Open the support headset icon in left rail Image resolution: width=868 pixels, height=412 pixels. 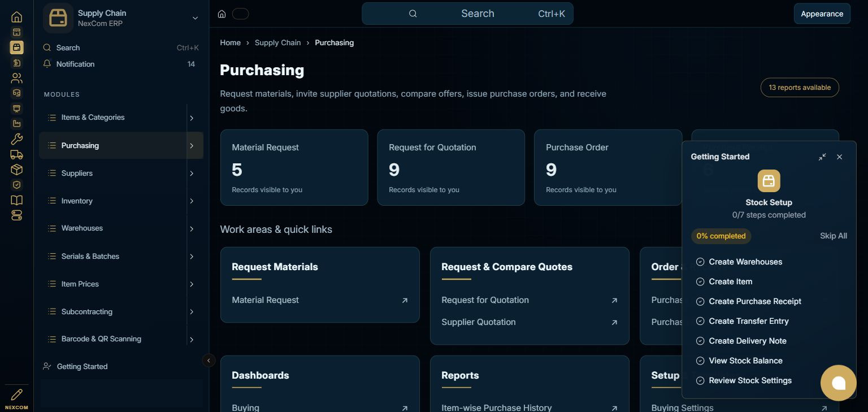pos(16,93)
